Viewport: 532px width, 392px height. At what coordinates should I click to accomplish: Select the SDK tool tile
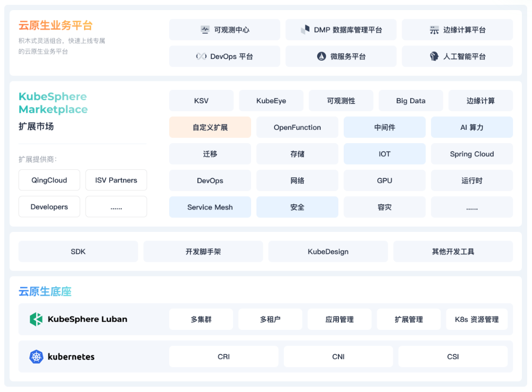click(x=78, y=251)
